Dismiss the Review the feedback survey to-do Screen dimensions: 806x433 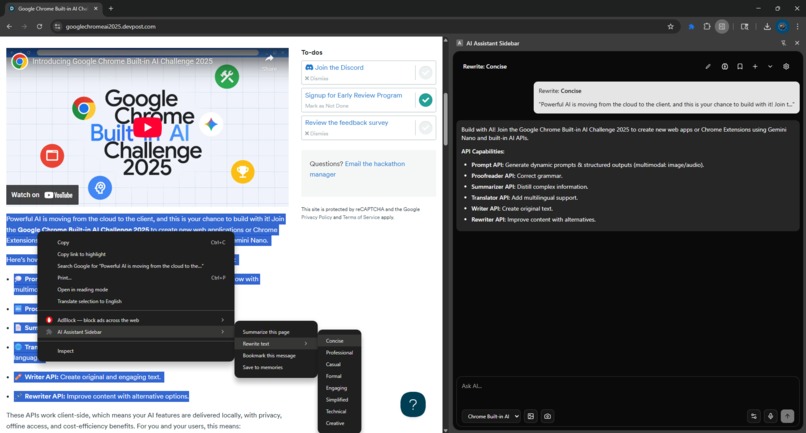317,133
